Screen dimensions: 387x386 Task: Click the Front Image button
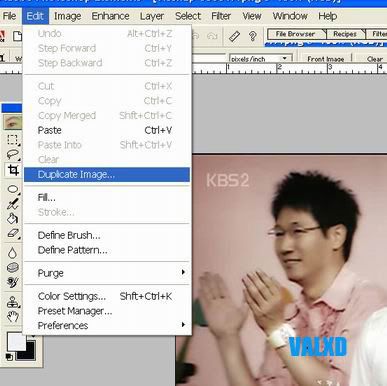325,59
